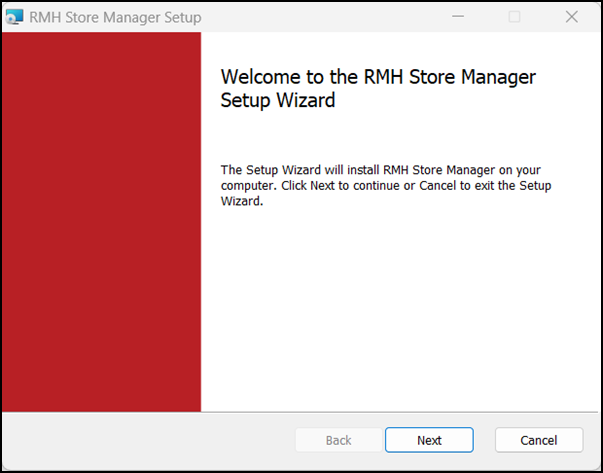Close the setup window with X
603x473 pixels.
tap(572, 17)
